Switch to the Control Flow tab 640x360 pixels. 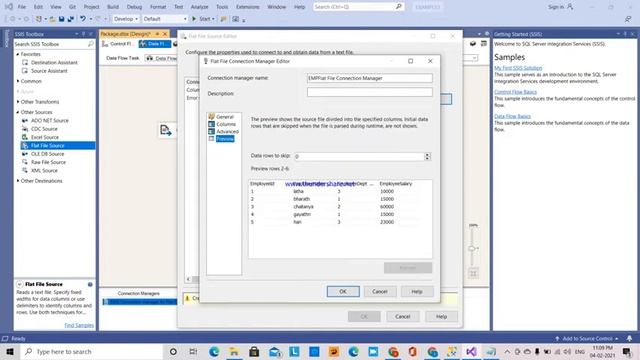click(x=119, y=44)
